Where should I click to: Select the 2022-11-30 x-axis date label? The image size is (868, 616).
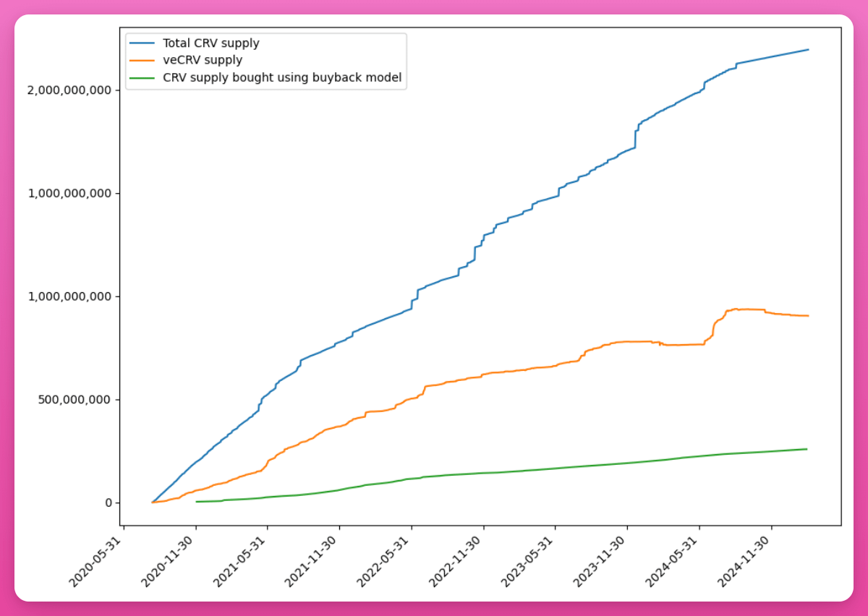coord(458,560)
